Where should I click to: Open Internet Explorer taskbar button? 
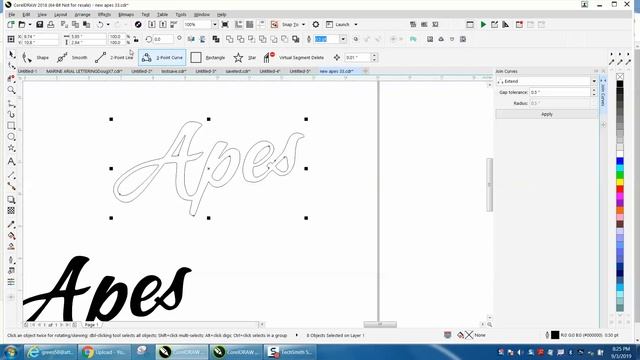click(x=50, y=352)
